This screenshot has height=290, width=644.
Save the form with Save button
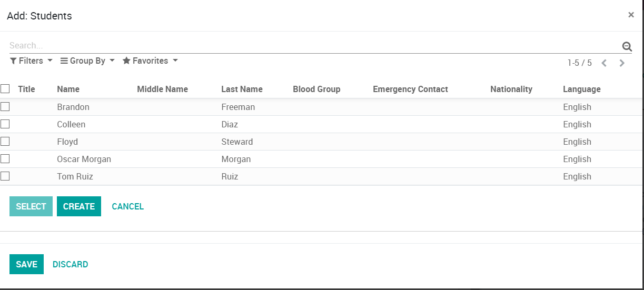coord(26,264)
